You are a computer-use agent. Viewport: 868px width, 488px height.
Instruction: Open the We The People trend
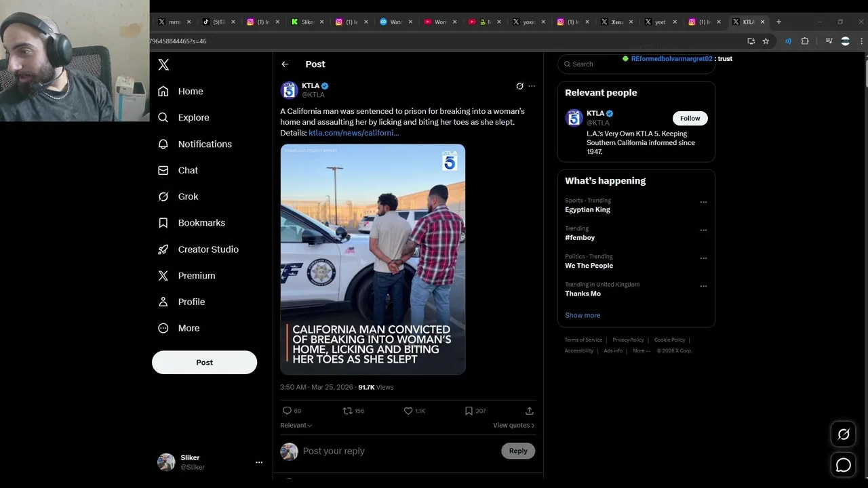pos(589,266)
